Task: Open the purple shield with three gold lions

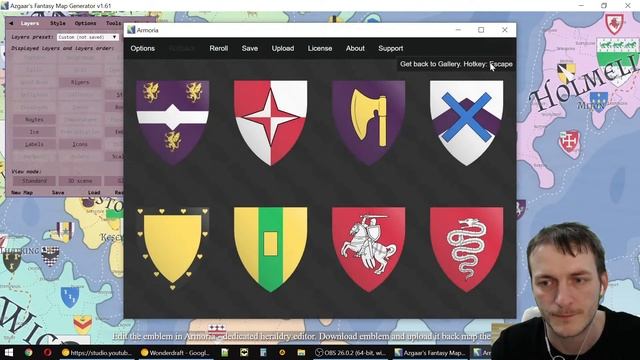Action: pos(173,122)
